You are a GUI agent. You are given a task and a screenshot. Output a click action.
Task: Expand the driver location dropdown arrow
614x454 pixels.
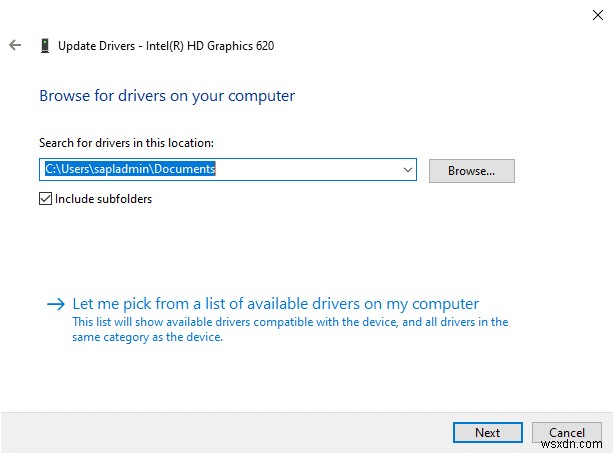pos(407,170)
